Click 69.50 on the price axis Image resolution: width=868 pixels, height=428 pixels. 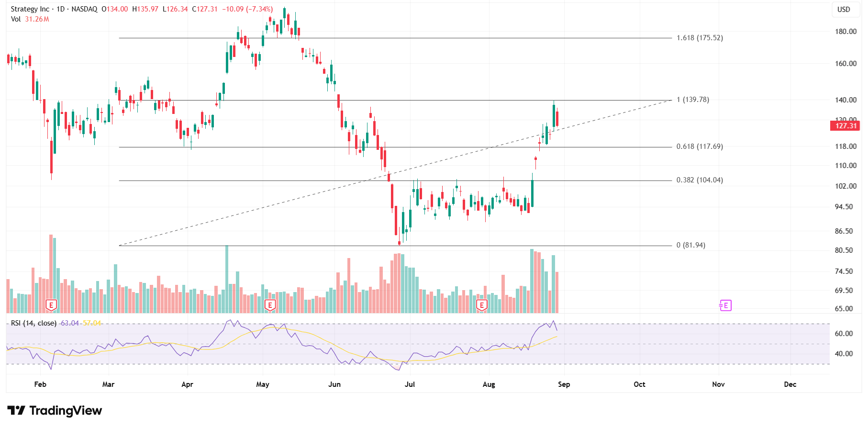(844, 291)
